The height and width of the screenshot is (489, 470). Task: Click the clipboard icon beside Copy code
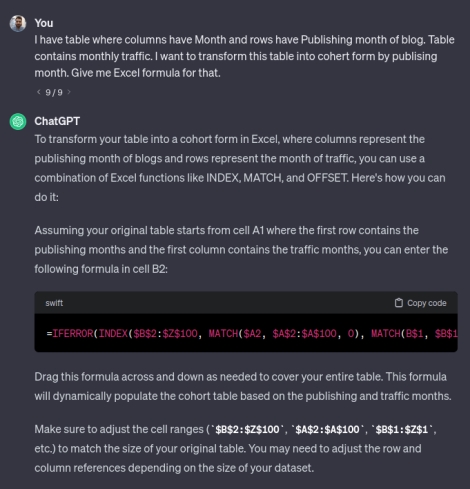399,303
